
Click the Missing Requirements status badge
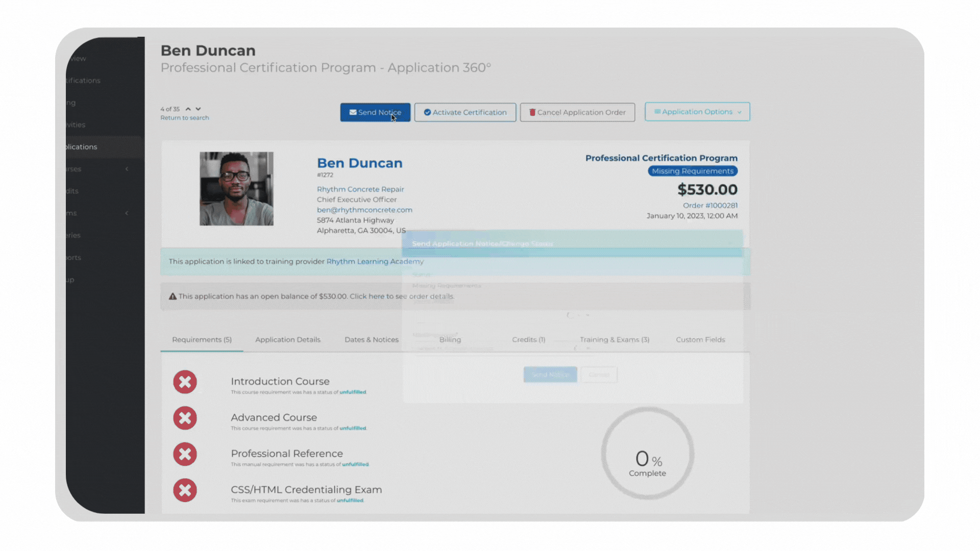(x=693, y=171)
